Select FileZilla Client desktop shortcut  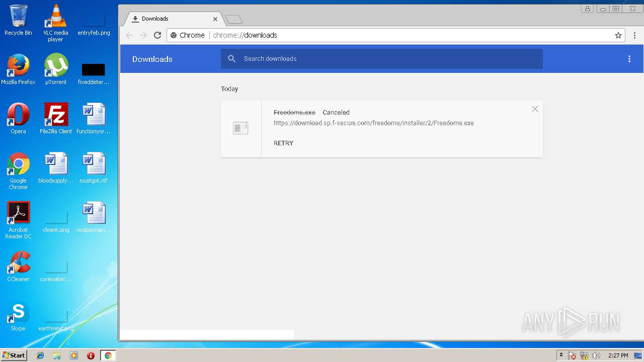point(56,119)
